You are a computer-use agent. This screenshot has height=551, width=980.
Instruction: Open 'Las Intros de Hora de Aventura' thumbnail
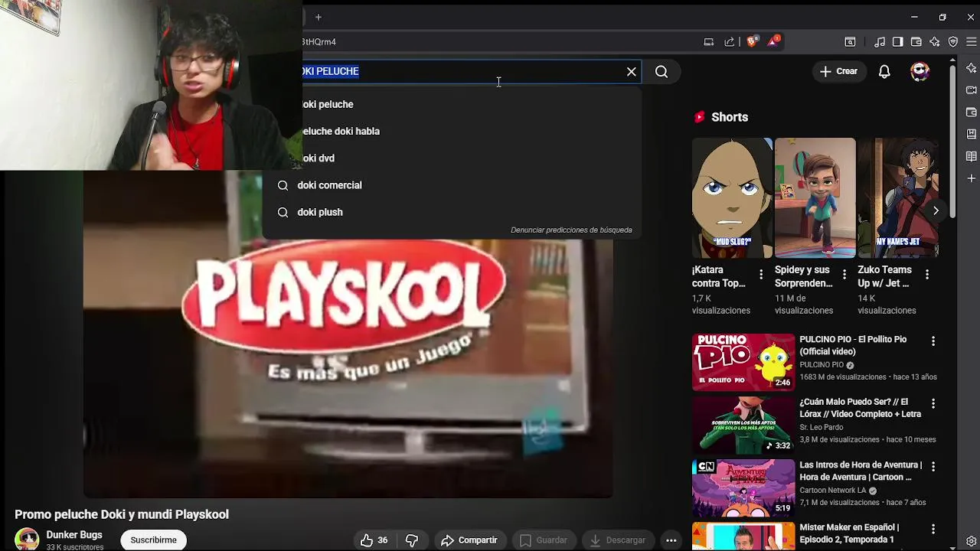click(x=743, y=487)
